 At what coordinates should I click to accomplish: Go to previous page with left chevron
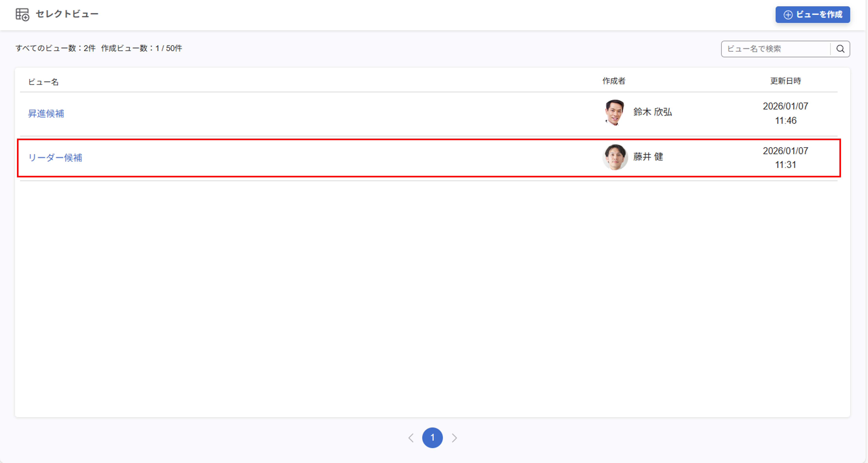411,438
